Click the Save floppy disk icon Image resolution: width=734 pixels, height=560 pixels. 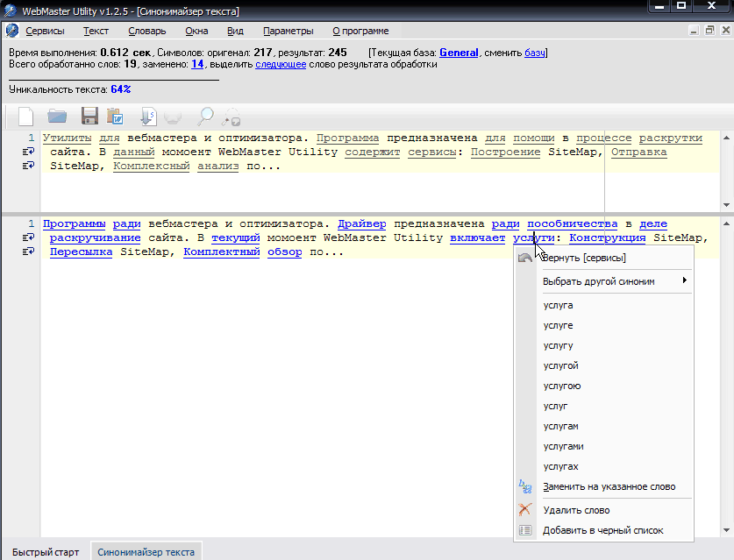coord(89,116)
